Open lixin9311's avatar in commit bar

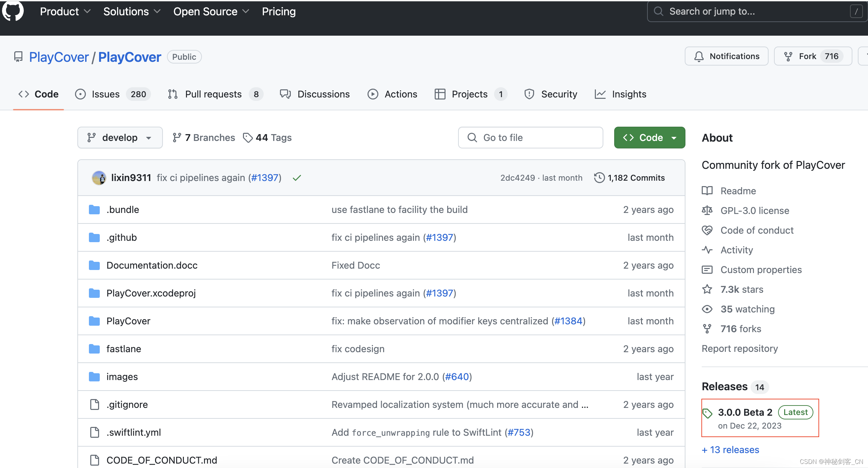tap(99, 178)
